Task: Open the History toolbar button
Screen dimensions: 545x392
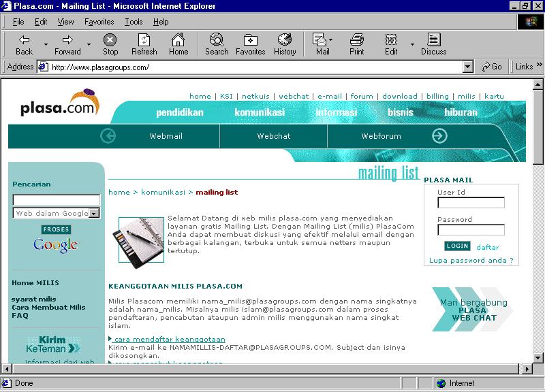Action: pyautogui.click(x=285, y=44)
